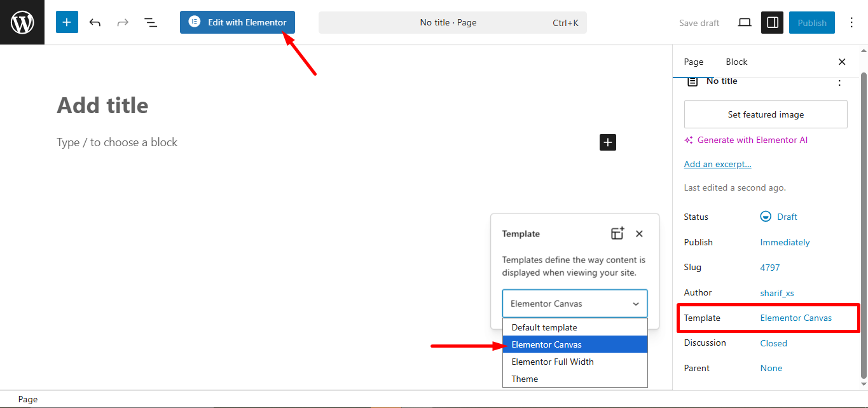
Task: Open the Template dropdown in the popup
Action: tap(574, 303)
